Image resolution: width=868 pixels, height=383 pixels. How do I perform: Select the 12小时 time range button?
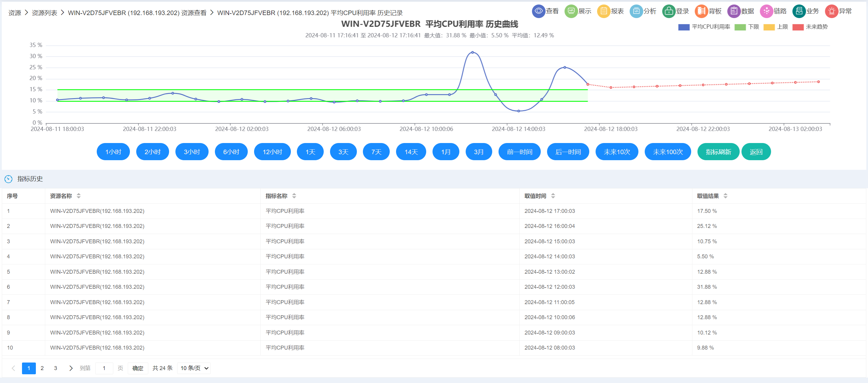tap(272, 152)
